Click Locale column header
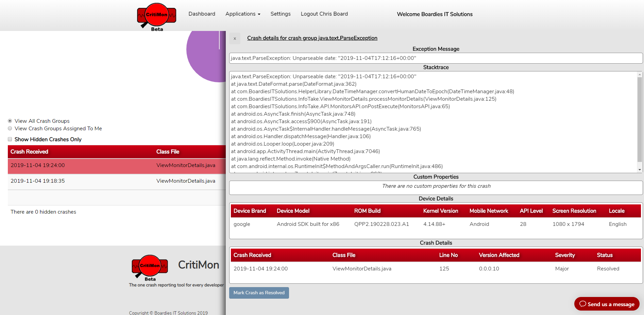The image size is (644, 315). pyautogui.click(x=617, y=211)
